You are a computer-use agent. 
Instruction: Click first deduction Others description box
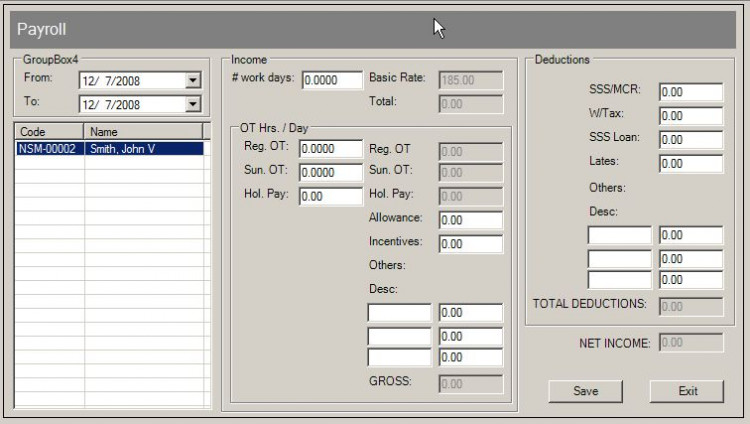(619, 236)
